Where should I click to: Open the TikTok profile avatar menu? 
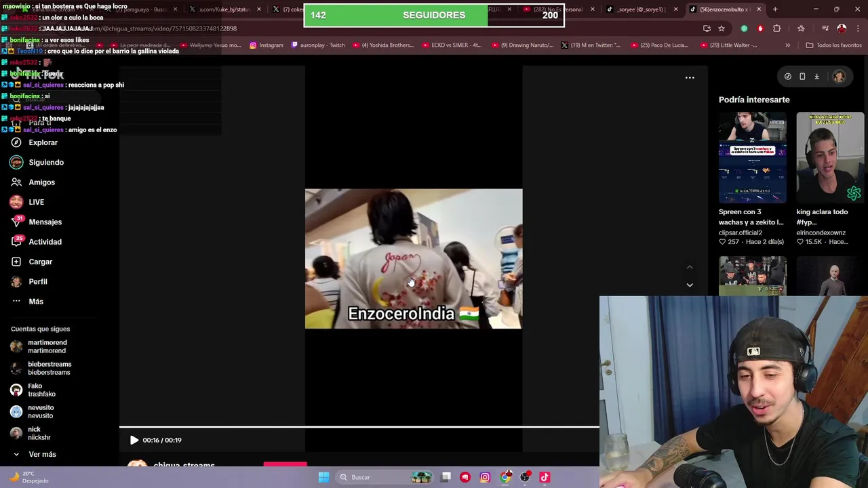click(x=839, y=77)
